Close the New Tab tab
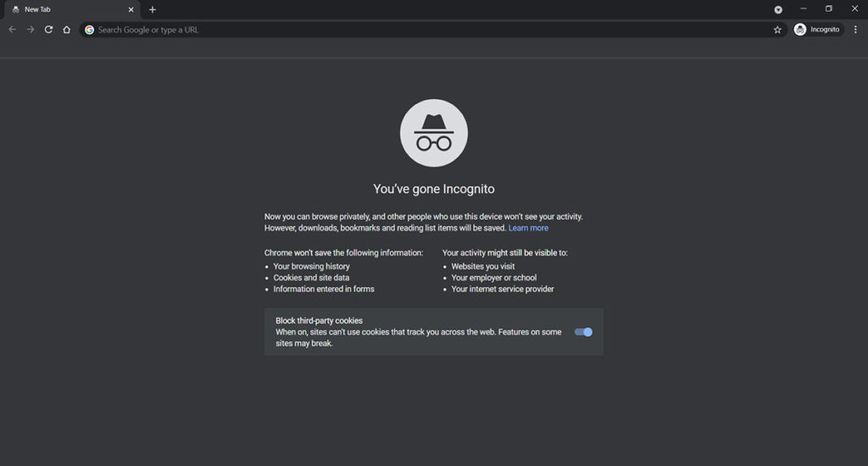Screen dimensions: 868x466 [x=131, y=9]
